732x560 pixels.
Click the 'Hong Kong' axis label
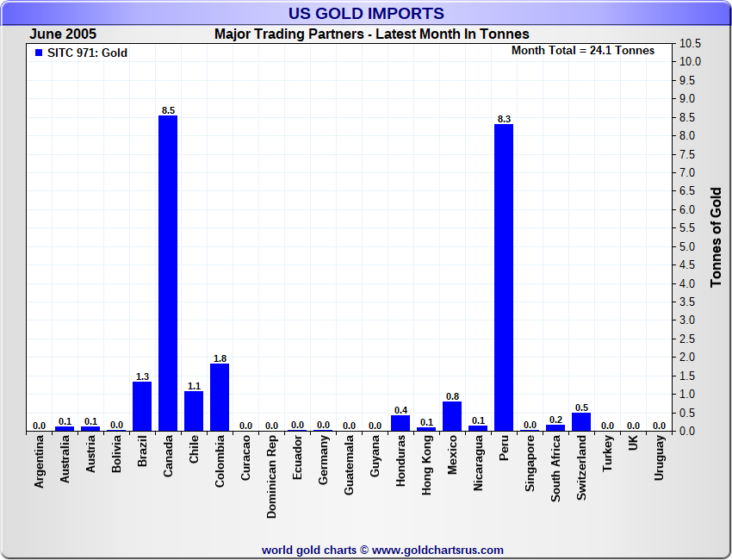click(x=426, y=465)
